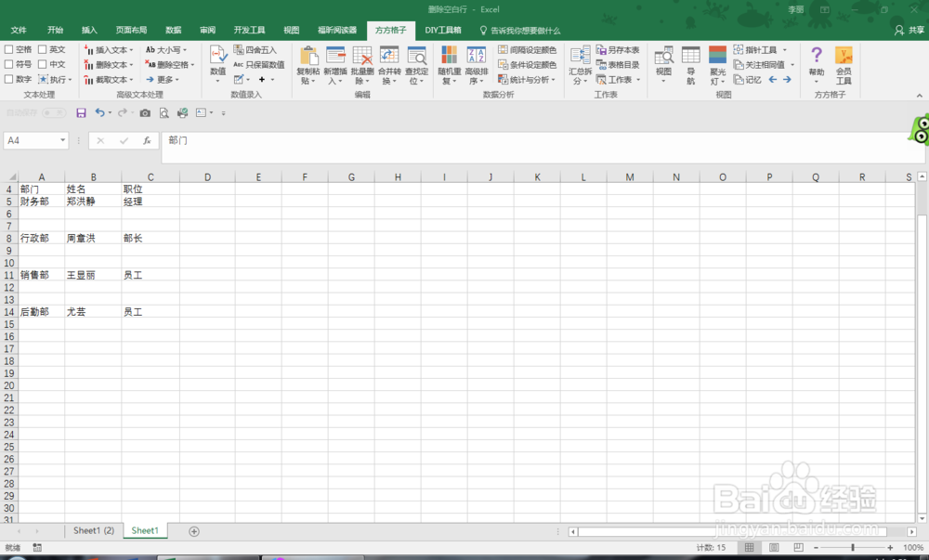
Task: Switch to the Sheet1 (2) worksheet tab
Action: coord(94,531)
